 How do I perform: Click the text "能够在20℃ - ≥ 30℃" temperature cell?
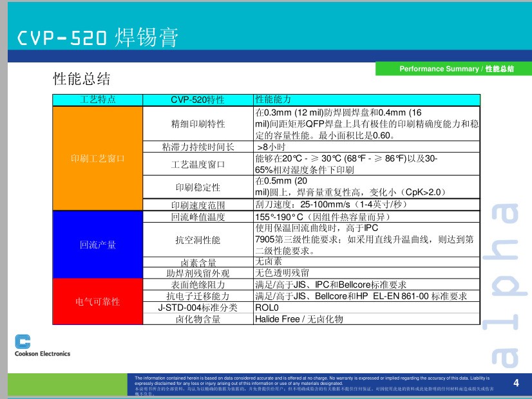pos(366,164)
